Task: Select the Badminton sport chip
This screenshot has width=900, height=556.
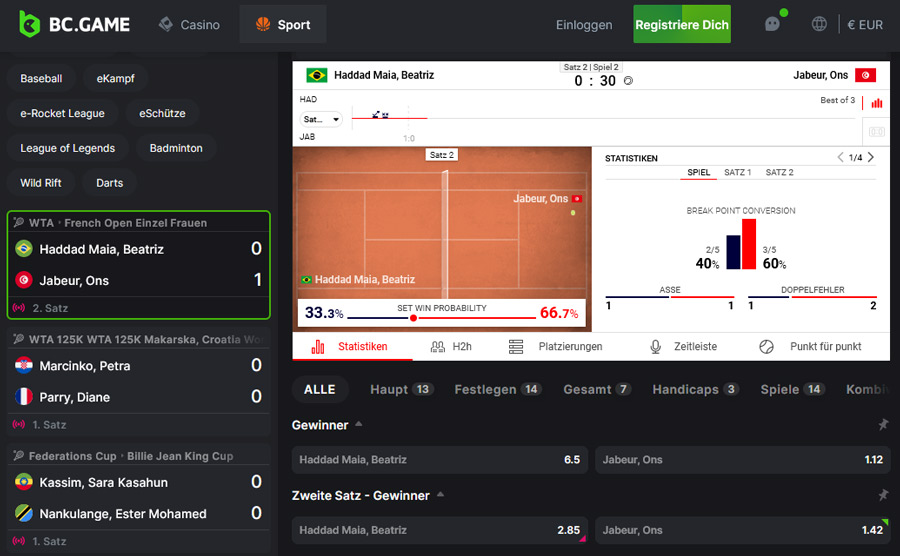Action: 176,148
